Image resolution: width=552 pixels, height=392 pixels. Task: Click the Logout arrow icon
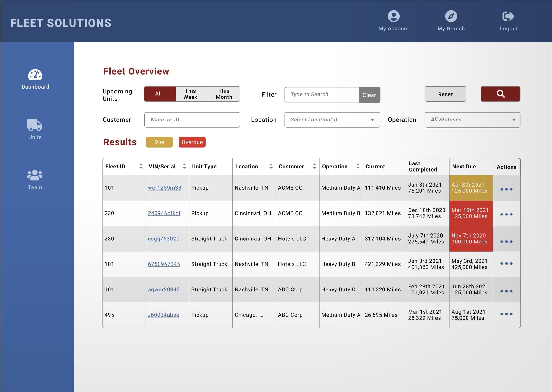point(508,16)
